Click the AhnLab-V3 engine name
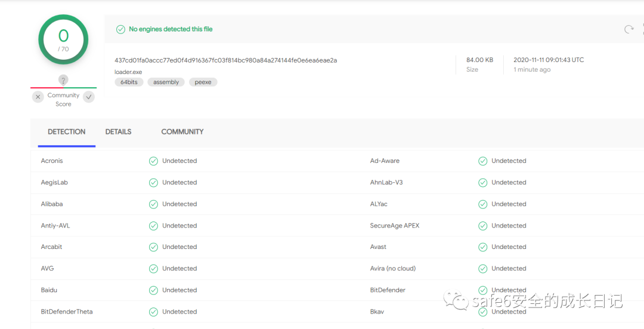 point(386,182)
